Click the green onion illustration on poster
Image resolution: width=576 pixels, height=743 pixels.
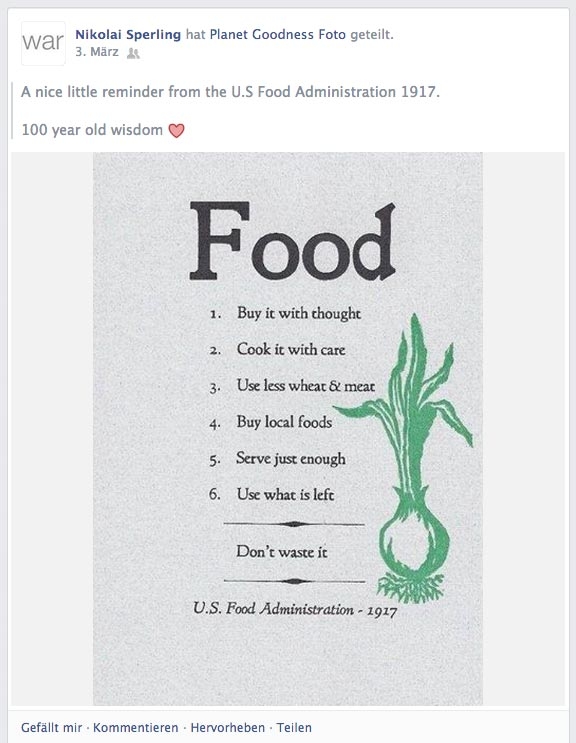click(406, 459)
